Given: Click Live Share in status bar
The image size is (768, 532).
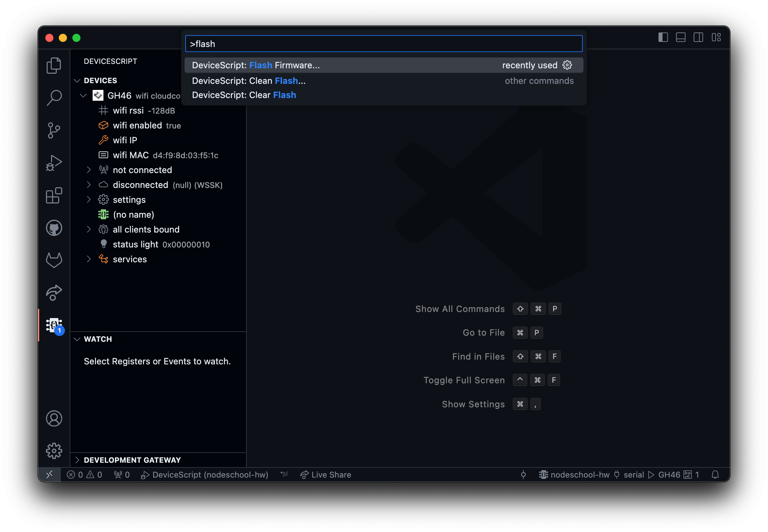Looking at the screenshot, I should pyautogui.click(x=326, y=475).
